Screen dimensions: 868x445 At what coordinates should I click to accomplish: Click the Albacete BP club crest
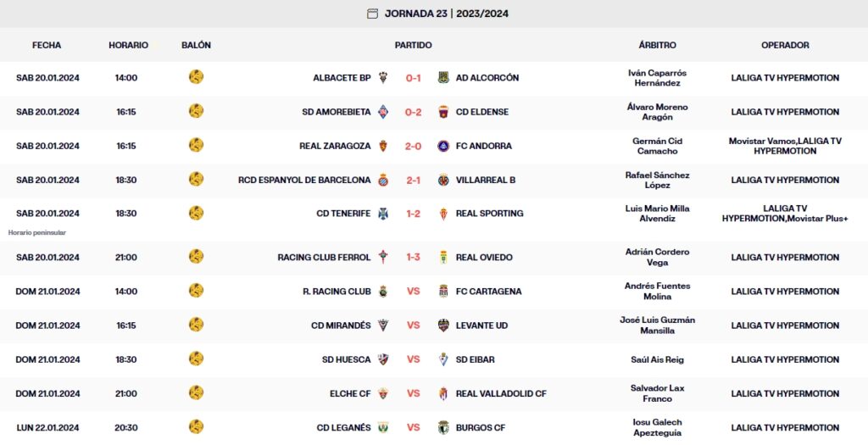pos(383,78)
